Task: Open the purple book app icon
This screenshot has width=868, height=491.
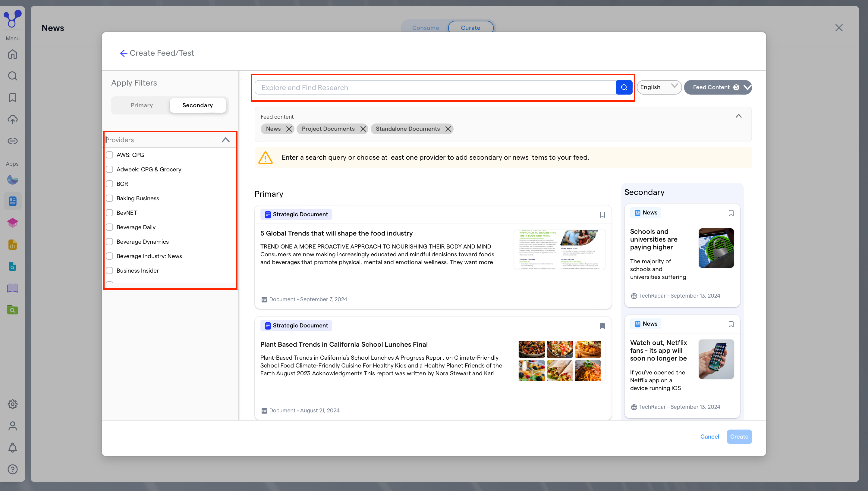Action: pyautogui.click(x=12, y=288)
